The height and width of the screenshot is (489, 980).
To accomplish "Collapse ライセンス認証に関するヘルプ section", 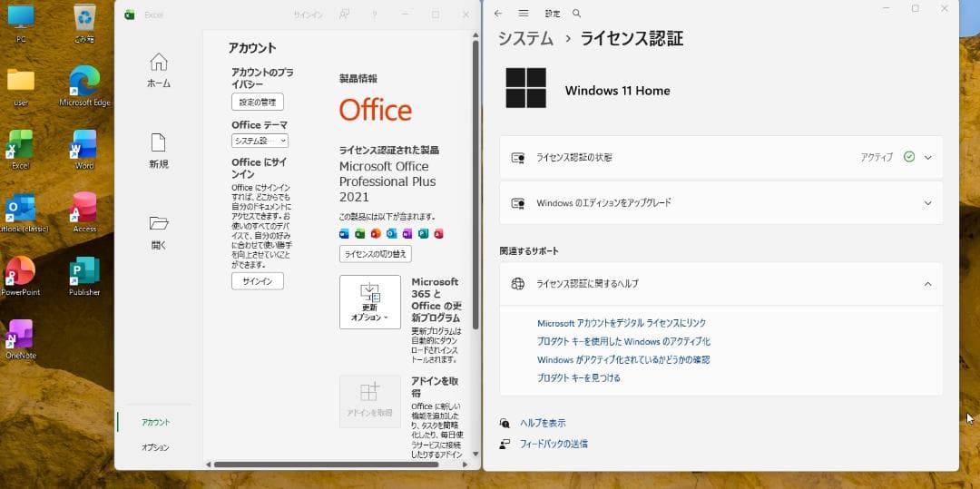I will pos(721,284).
